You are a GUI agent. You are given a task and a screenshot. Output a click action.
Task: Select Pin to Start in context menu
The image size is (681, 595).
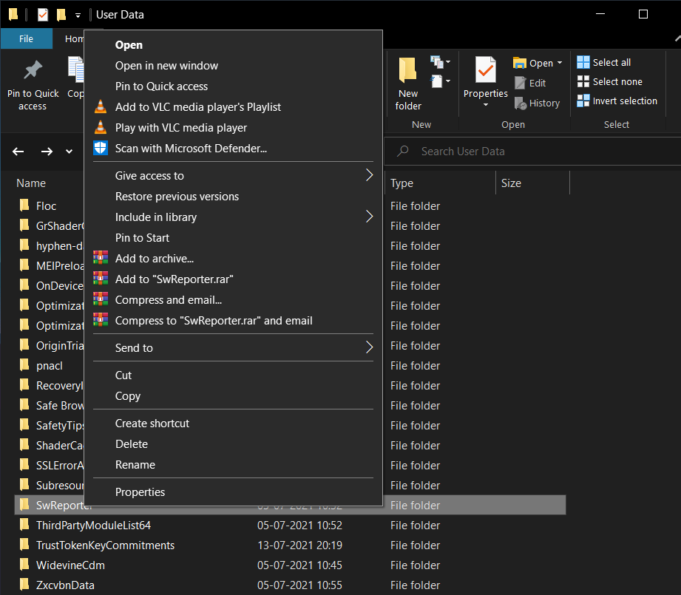click(142, 238)
